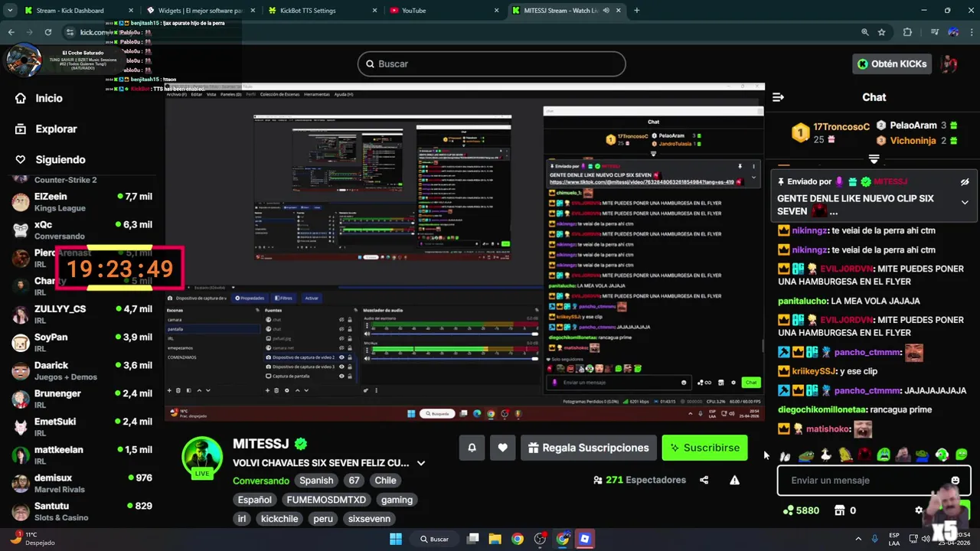Click the Obtén KICKs button

click(x=891, y=64)
